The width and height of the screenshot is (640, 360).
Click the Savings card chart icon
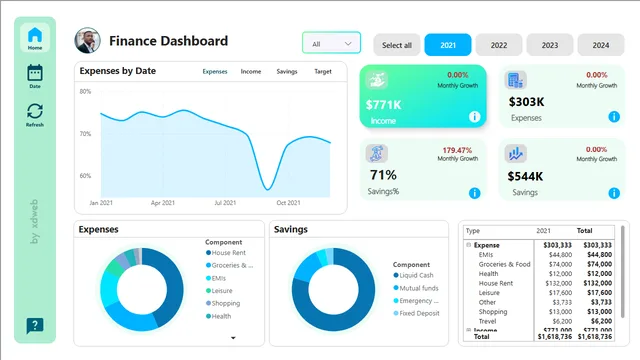516,153
